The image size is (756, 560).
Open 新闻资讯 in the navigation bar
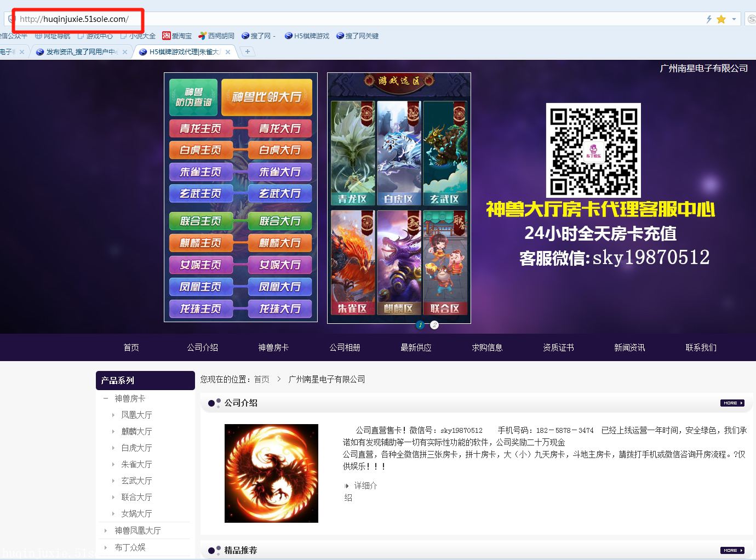point(630,347)
